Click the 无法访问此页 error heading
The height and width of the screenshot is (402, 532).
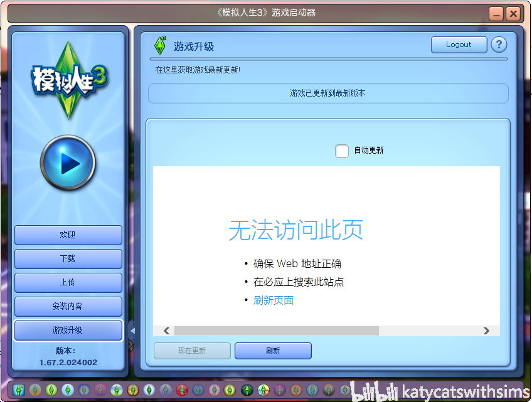point(296,230)
